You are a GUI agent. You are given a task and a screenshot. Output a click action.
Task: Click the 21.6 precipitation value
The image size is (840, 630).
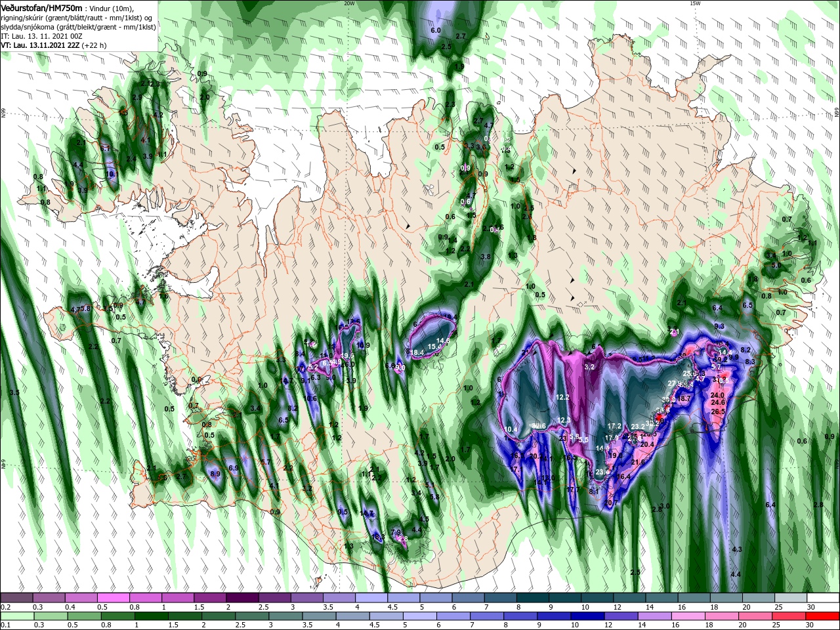click(x=638, y=462)
